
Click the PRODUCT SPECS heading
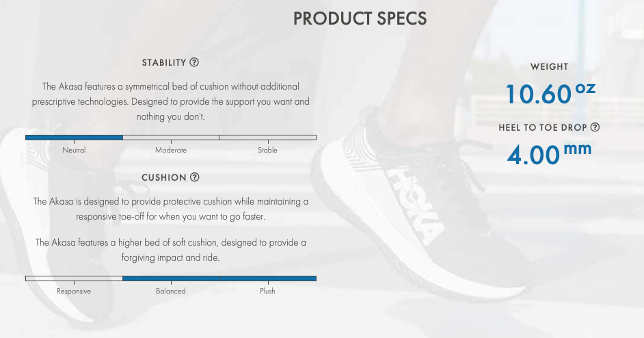[x=360, y=18]
